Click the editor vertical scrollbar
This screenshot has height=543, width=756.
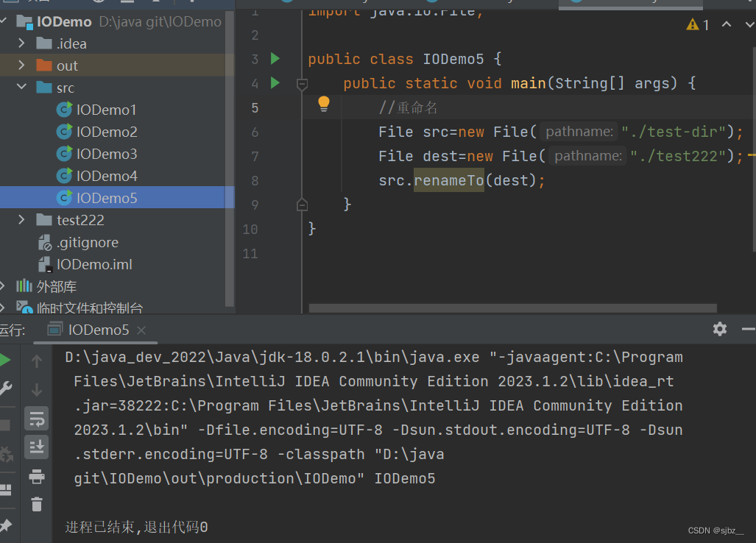click(x=754, y=149)
